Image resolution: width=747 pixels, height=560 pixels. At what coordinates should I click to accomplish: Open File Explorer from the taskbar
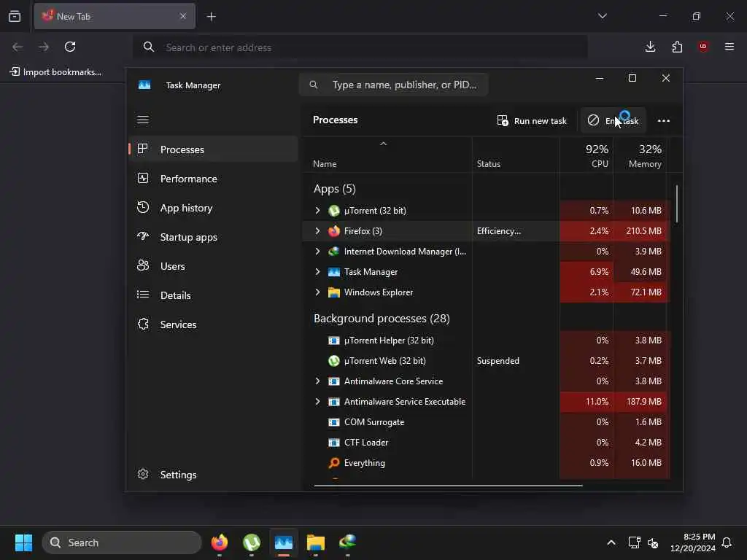(315, 542)
